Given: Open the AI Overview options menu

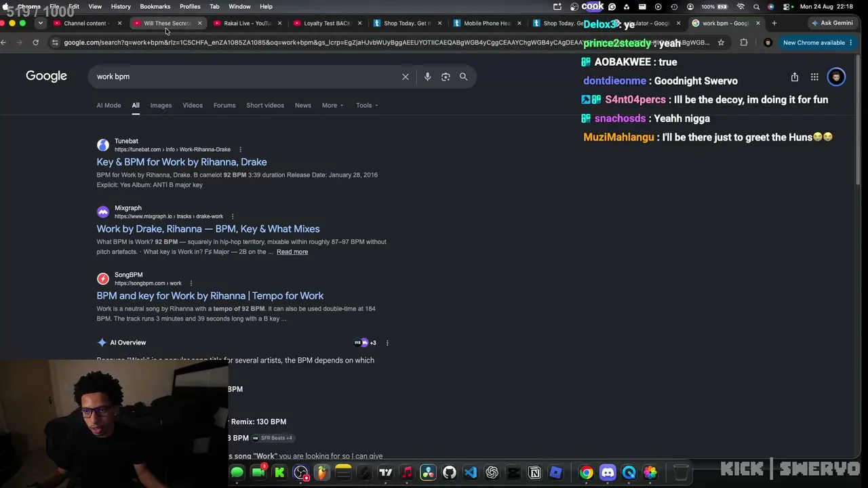Looking at the screenshot, I should click(x=387, y=343).
